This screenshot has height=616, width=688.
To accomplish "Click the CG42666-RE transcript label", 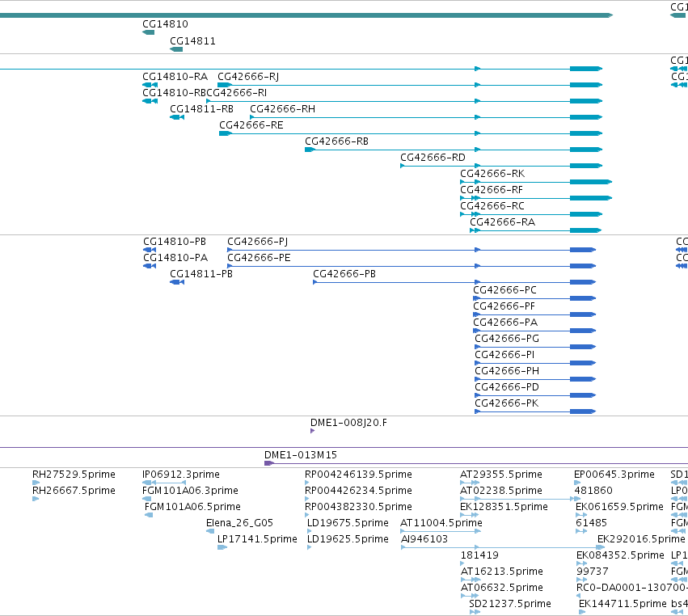I will [x=251, y=125].
